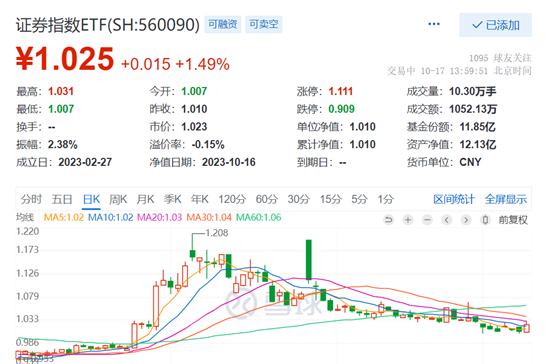The width and height of the screenshot is (554, 364).
Task: Click the chart undo/reset arrow icon
Action: click(388, 220)
